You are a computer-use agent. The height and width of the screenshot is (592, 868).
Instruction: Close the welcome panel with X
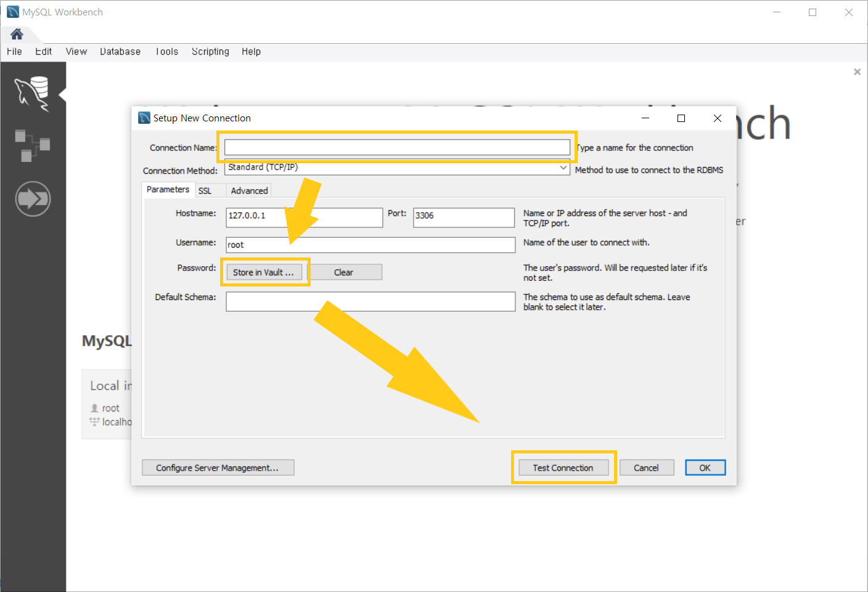click(857, 71)
